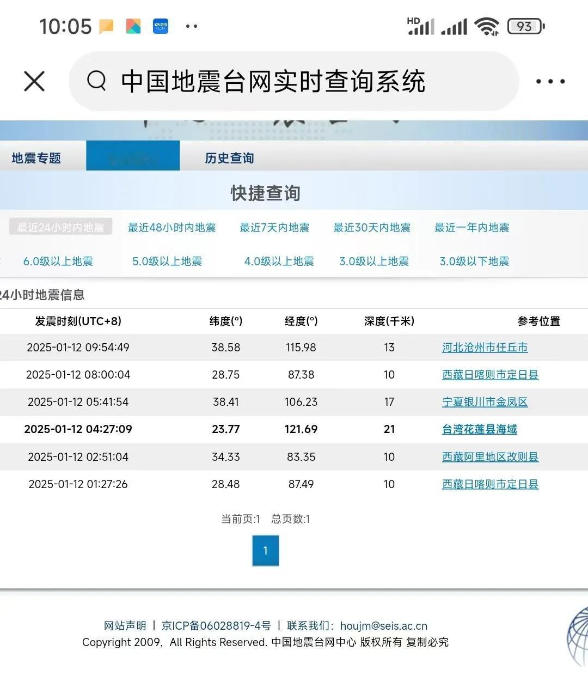Open 京ICP备06028819-4号 footer link

(x=216, y=626)
